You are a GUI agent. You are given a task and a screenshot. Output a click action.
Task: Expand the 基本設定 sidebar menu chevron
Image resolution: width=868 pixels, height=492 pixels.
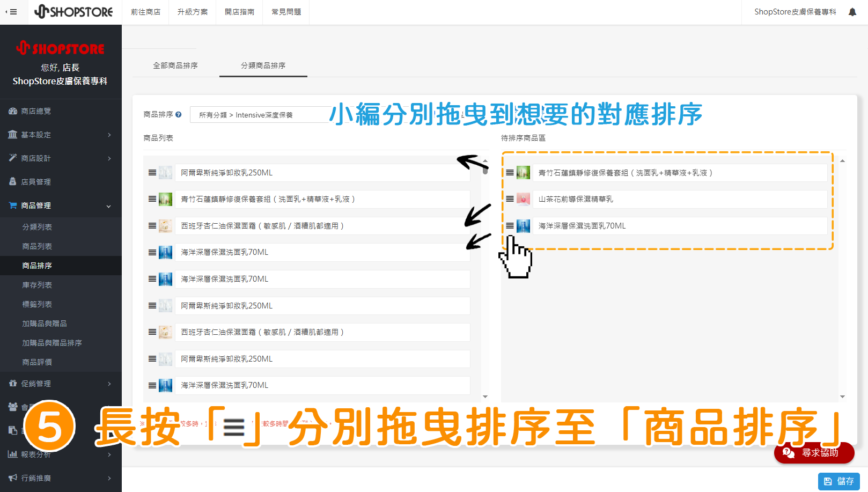coord(109,135)
